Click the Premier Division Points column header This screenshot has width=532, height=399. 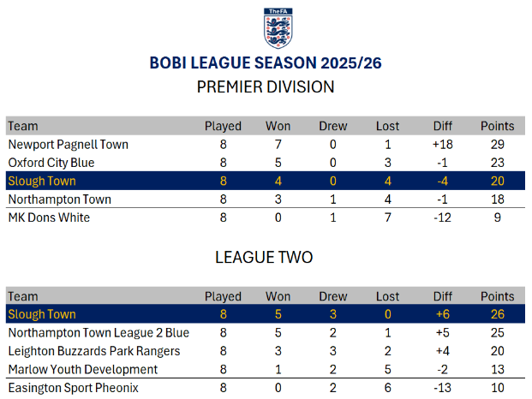coord(497,126)
